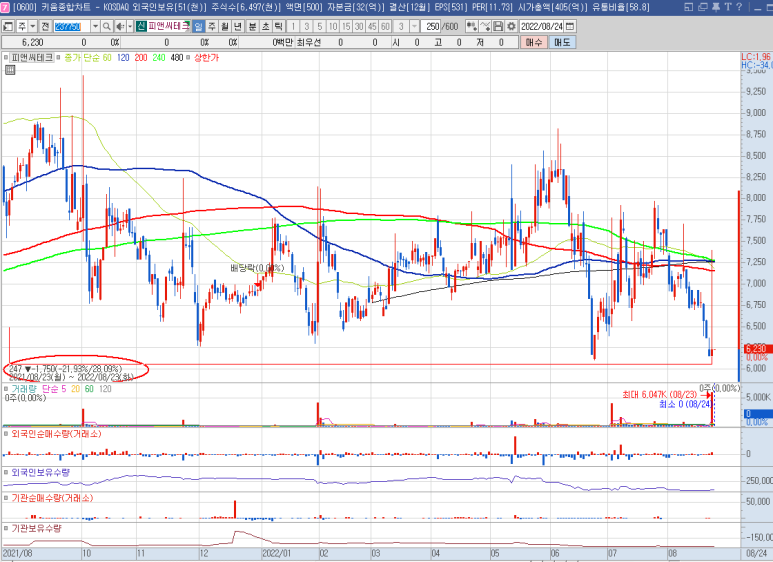Click the app icon in the title bar
773x562 pixels.
coord(5,6)
